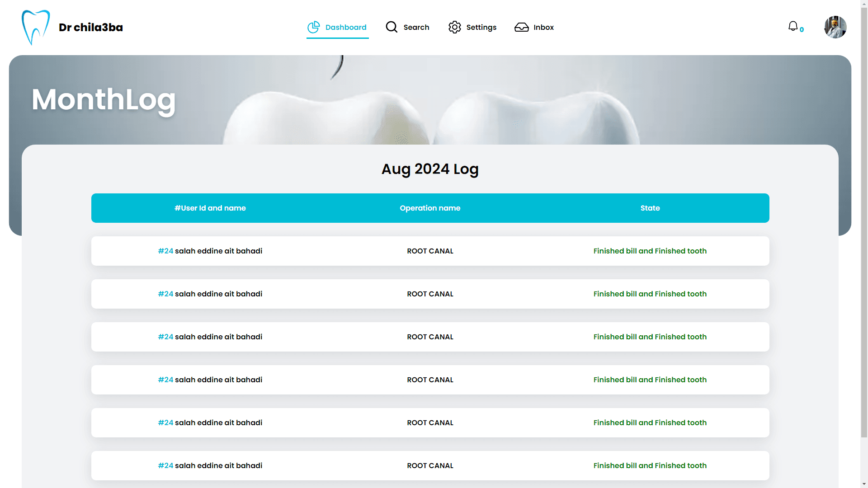The image size is (868, 488).
Task: Click the Settings gear icon
Action: [454, 27]
